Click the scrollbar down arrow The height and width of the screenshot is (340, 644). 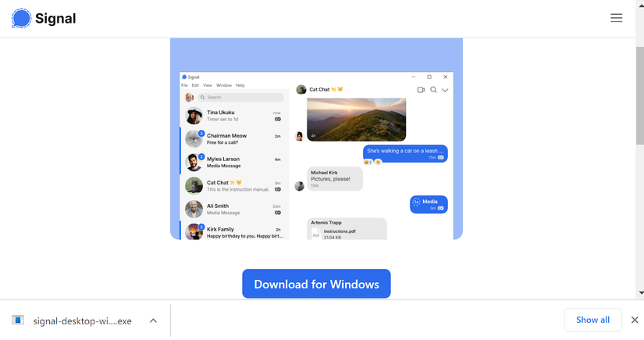(641, 293)
